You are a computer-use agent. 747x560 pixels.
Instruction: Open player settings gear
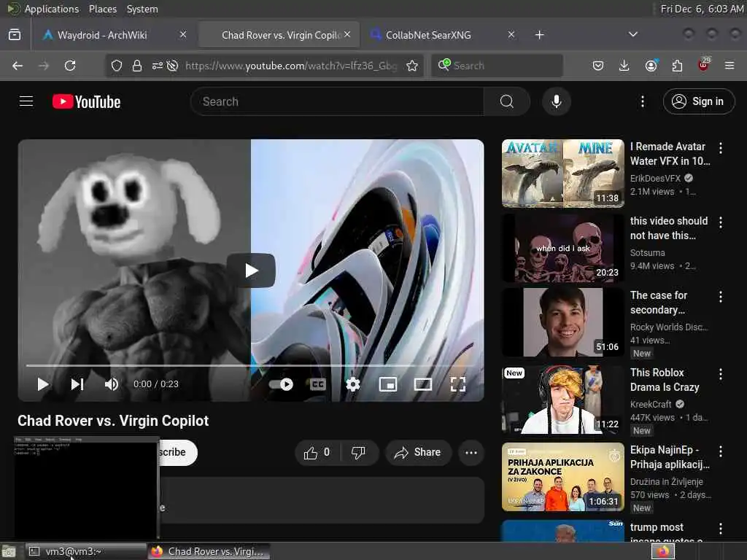click(x=353, y=384)
